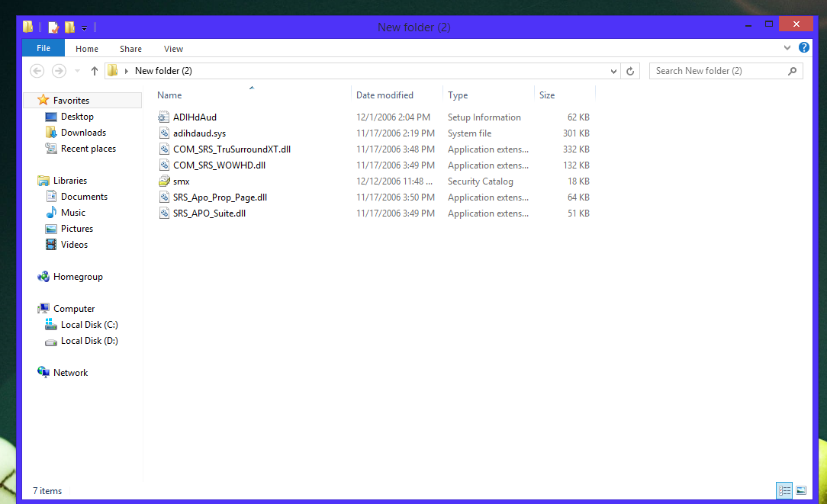Go up one level with Up arrow

pyautogui.click(x=95, y=71)
